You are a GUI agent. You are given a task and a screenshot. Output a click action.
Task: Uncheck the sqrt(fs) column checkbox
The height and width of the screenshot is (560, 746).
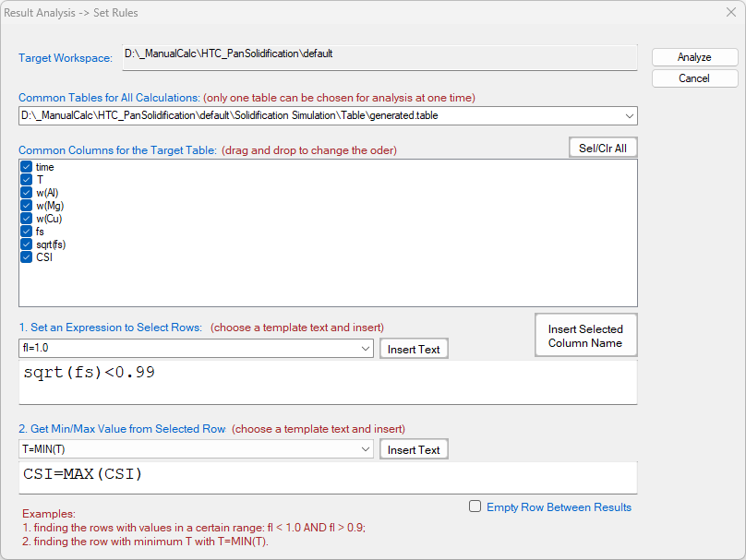(27, 244)
